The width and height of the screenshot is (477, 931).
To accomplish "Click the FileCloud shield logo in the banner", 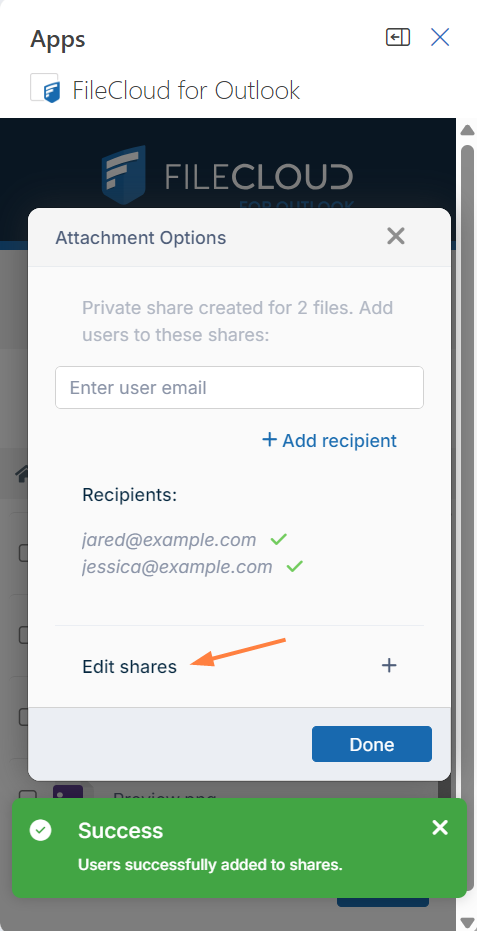I will pos(124,175).
